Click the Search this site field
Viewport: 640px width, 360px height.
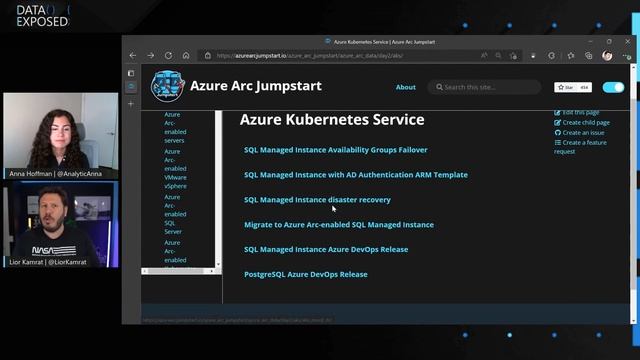pyautogui.click(x=484, y=87)
